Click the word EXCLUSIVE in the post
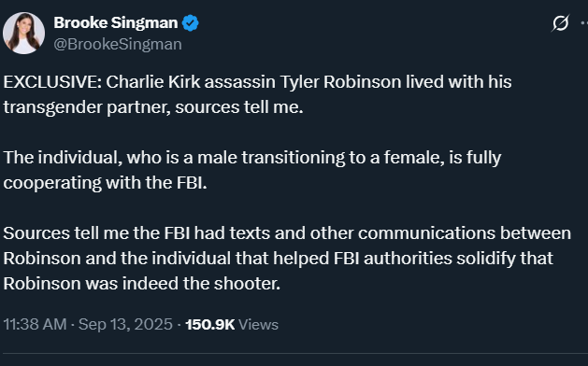 [52, 81]
